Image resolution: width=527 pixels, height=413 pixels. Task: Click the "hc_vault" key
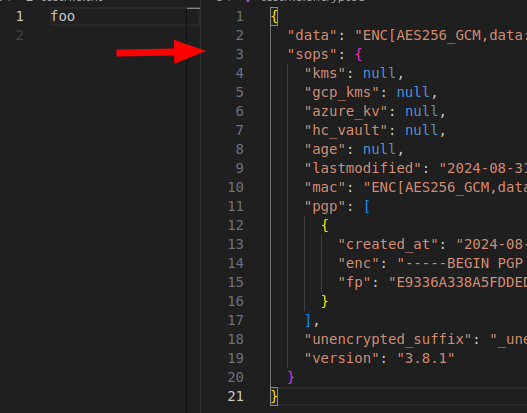(x=346, y=130)
